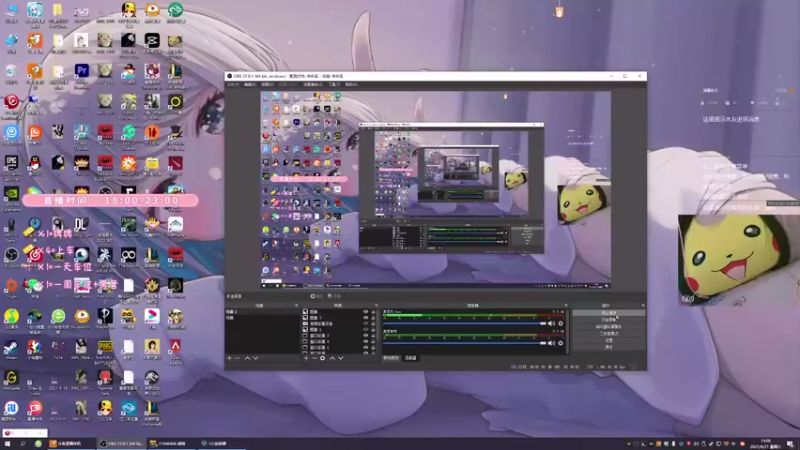
Task: Click the highlighted Stop Streaming button in Controls
Action: pyautogui.click(x=609, y=313)
